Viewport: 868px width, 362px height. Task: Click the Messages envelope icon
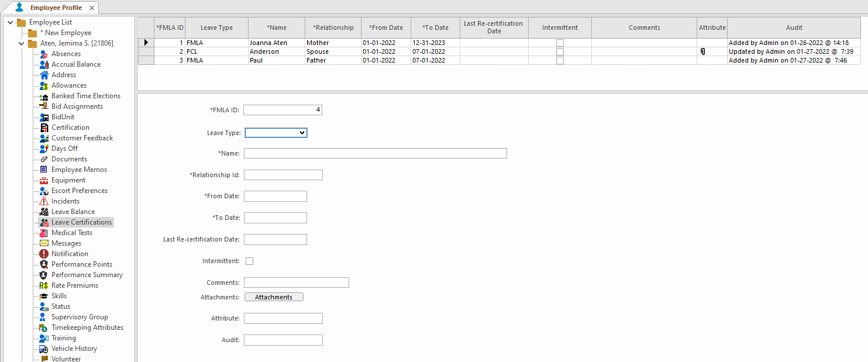(x=44, y=243)
